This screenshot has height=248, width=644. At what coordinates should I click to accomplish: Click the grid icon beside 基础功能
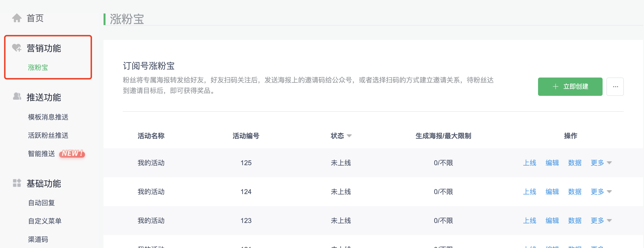pos(17,183)
